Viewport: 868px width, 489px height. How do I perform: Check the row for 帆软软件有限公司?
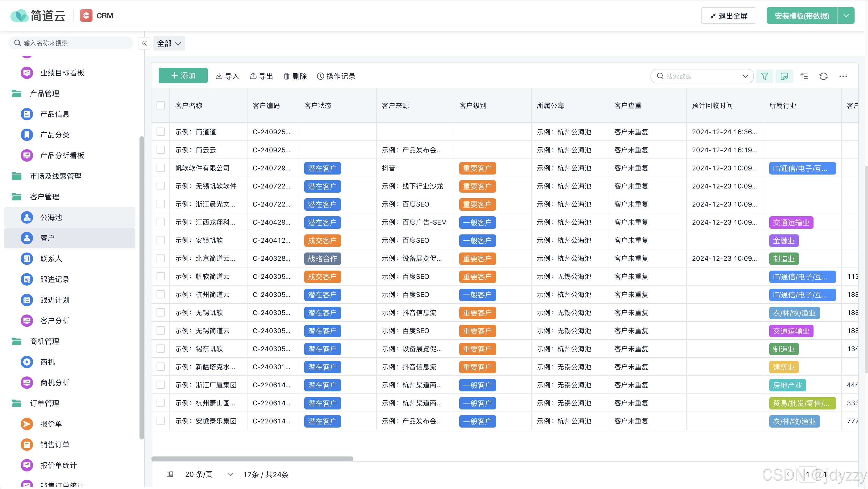pyautogui.click(x=161, y=168)
